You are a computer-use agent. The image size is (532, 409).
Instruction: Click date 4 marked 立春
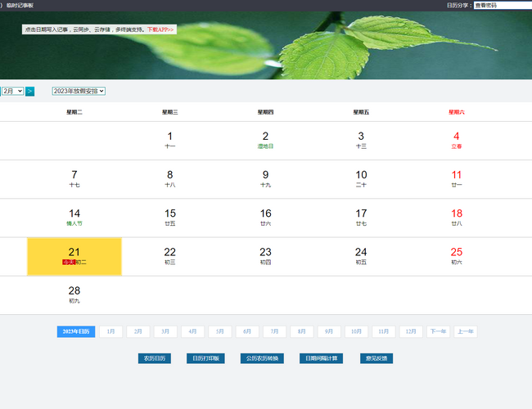(x=457, y=141)
